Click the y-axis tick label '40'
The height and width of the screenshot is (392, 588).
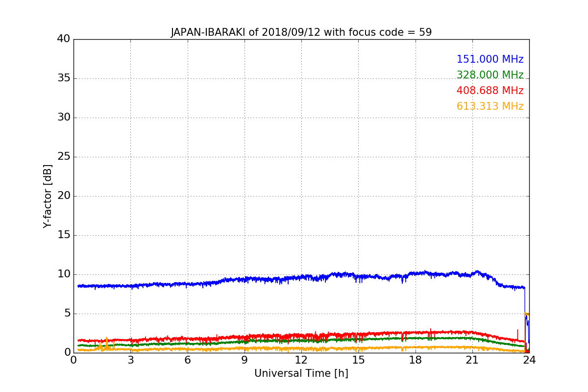pyautogui.click(x=63, y=39)
